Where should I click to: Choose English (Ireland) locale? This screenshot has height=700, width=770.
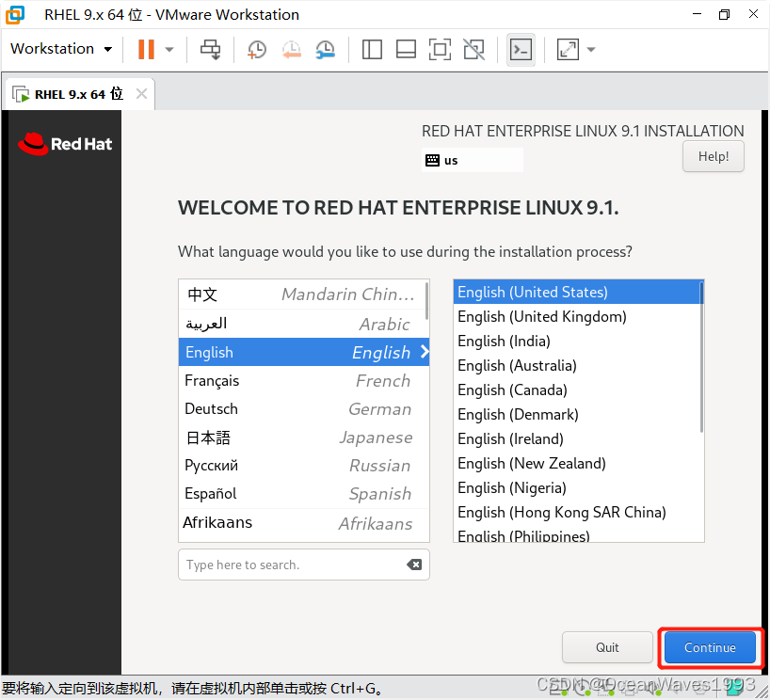tap(577, 438)
